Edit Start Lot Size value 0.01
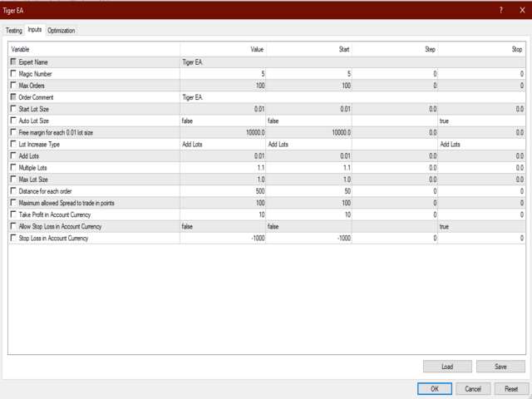 [223, 109]
